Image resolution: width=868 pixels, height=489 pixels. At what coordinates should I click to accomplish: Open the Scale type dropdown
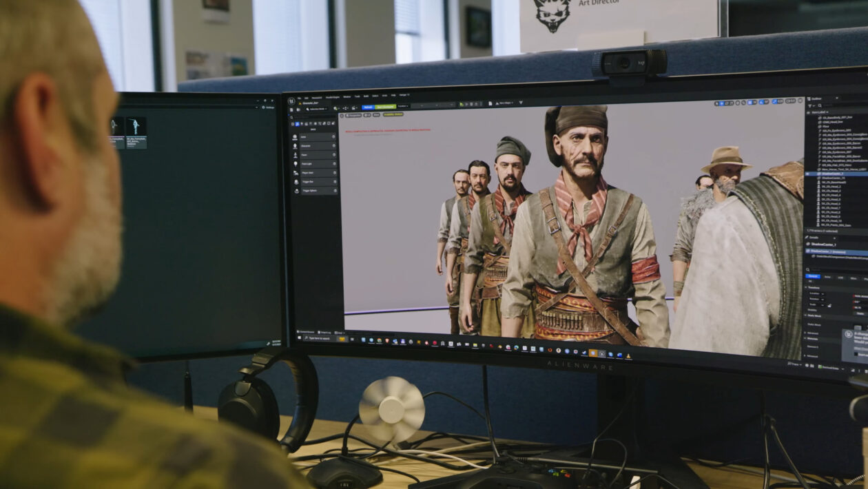tap(816, 304)
